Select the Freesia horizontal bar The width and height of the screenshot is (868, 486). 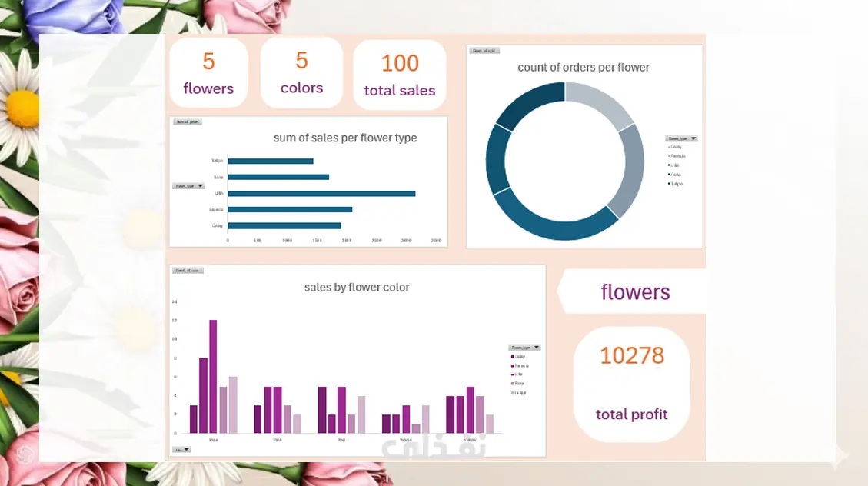coord(290,209)
